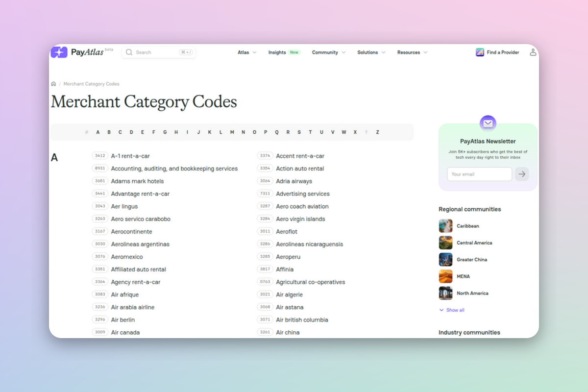Open Affinia entry
This screenshot has height=392, width=588.
point(285,269)
